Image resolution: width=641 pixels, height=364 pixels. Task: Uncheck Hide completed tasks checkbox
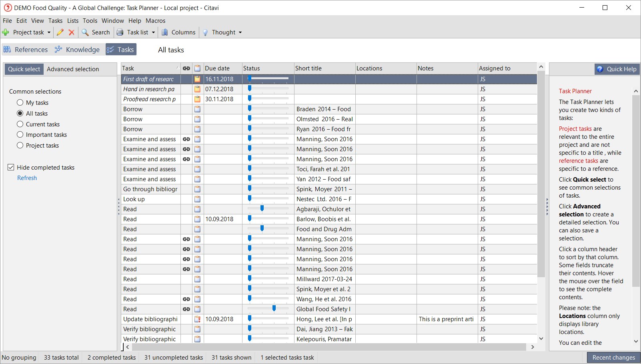[x=11, y=168]
